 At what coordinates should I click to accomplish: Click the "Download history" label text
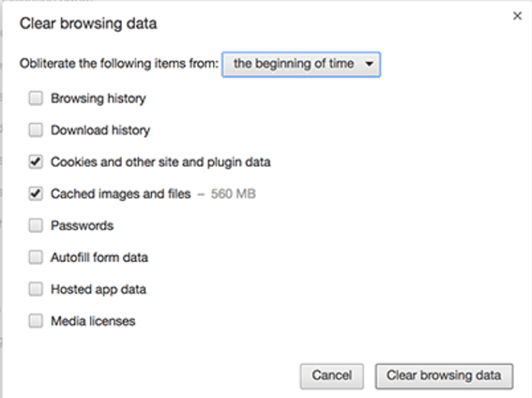point(100,130)
